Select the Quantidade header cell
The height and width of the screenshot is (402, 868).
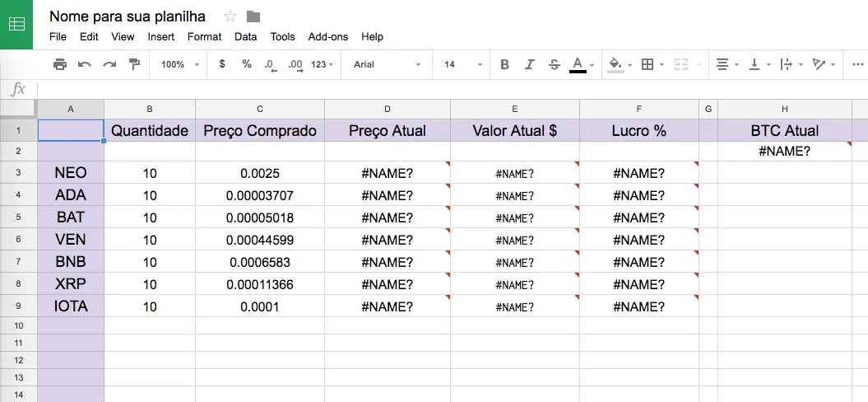(150, 131)
